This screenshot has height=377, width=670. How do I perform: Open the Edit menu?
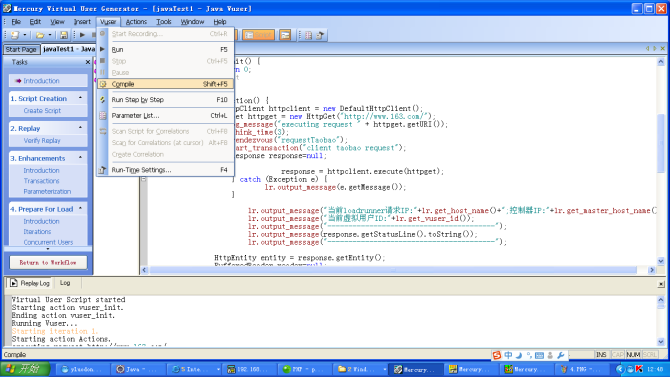[x=35, y=21]
